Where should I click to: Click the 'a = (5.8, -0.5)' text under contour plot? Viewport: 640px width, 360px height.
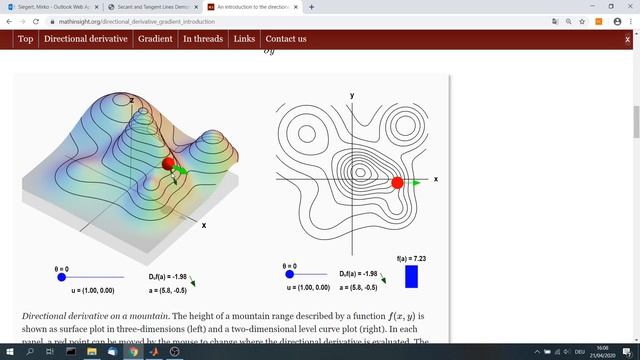click(358, 288)
